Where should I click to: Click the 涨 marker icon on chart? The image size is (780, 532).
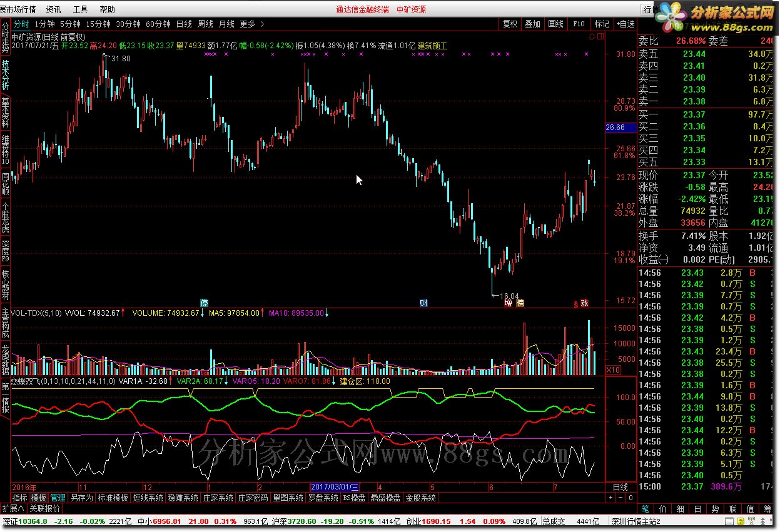click(584, 303)
